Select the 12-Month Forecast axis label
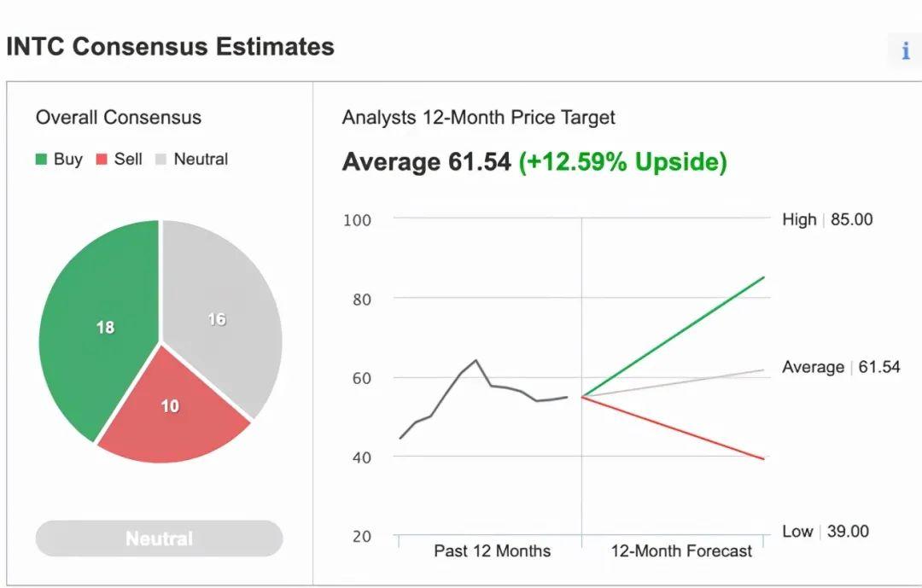 (681, 550)
